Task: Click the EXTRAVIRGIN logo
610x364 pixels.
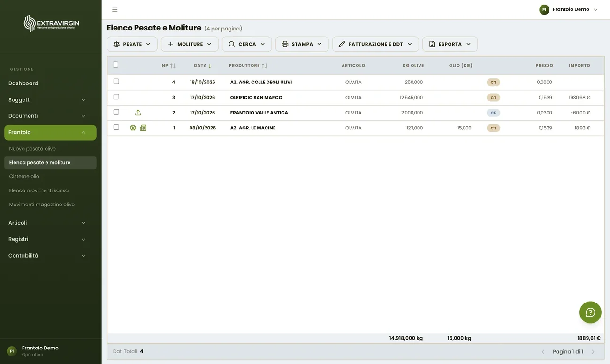Action: [51, 23]
